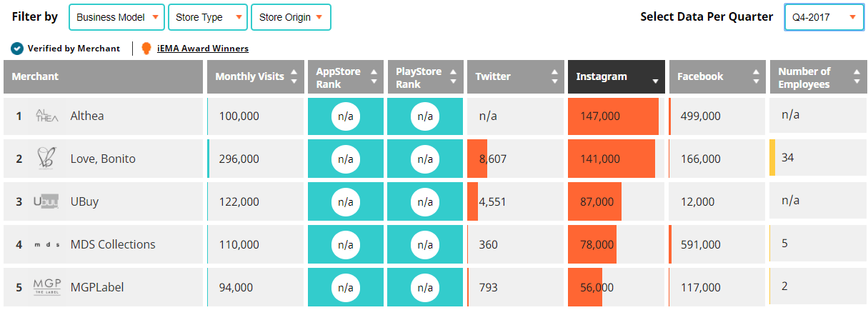Click the Love, Bonito logo icon
This screenshot has width=868, height=310.
[x=48, y=159]
